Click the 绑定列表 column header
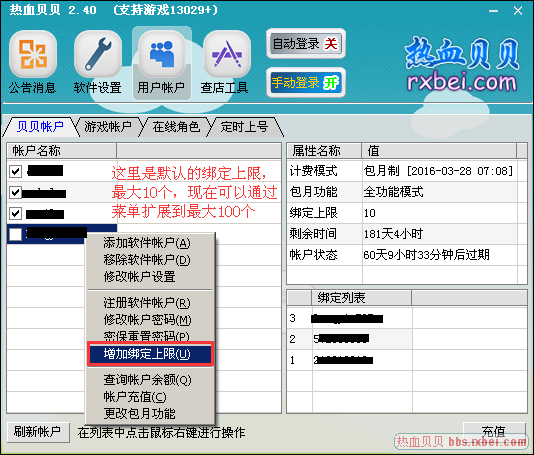This screenshot has height=455, width=534. coord(361,298)
